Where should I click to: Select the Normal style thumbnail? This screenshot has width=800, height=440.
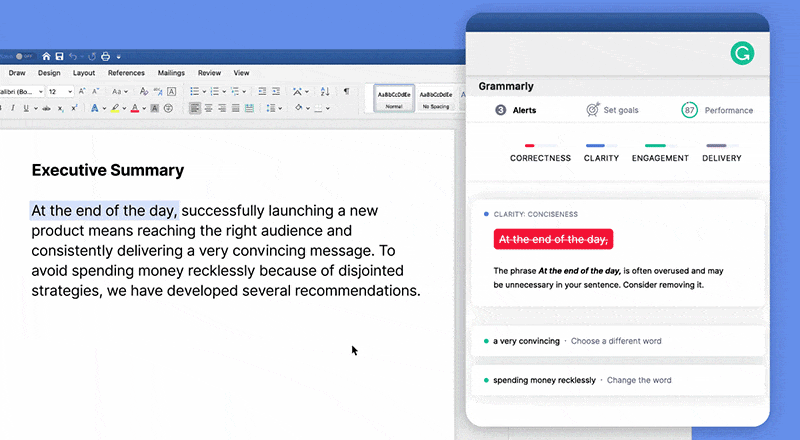[394, 99]
